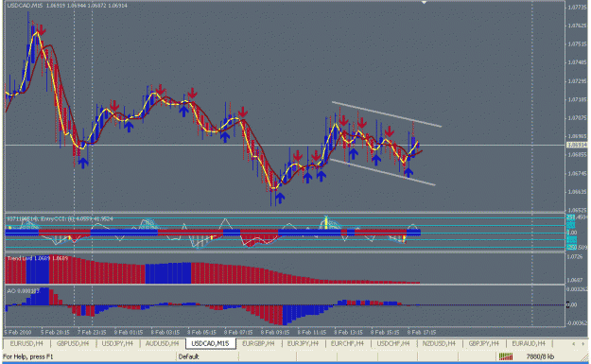Click the 8 Feb 09:15 time label
Screen dimensions: 591x364
[x=275, y=333]
